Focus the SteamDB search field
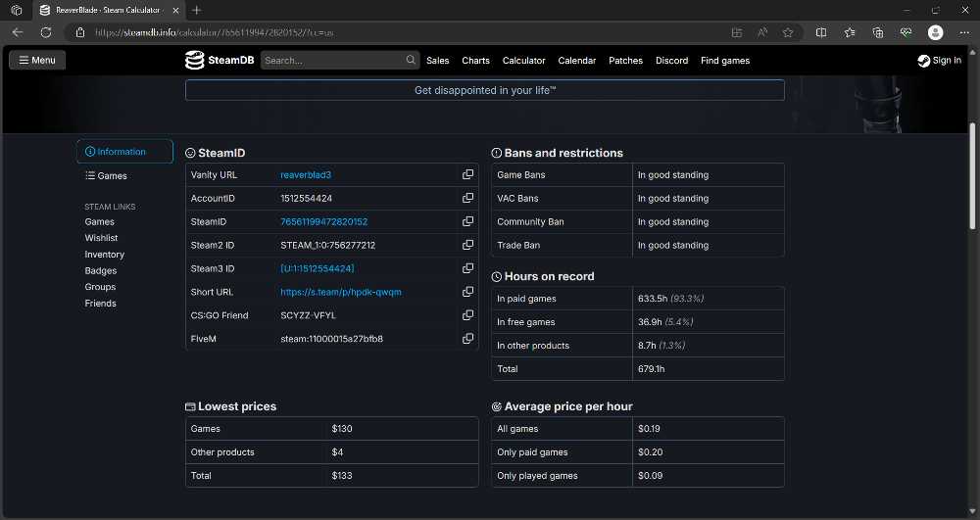This screenshot has height=520, width=980. [333, 60]
